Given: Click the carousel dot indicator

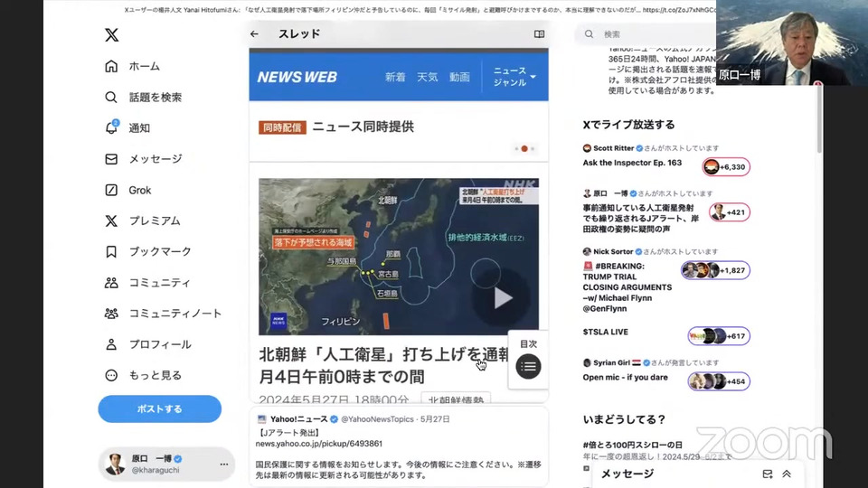Looking at the screenshot, I should pyautogui.click(x=524, y=149).
